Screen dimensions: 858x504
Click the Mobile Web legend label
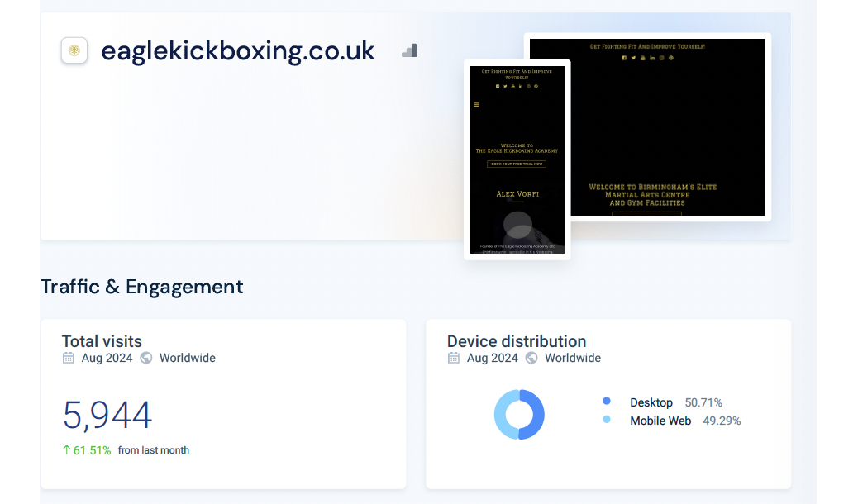click(660, 421)
